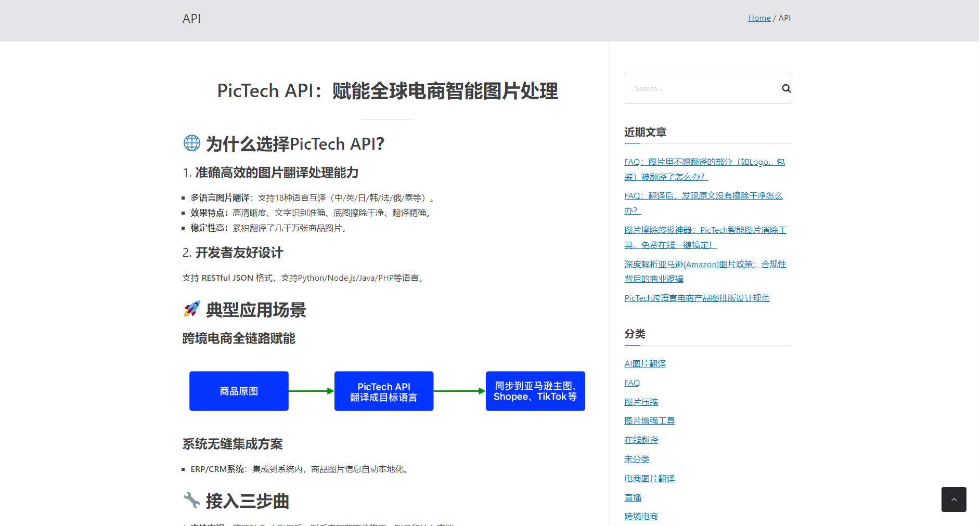Click the heading 准确高效的图片翻译处理能力
Viewport: 980px width, 526px height.
tap(270, 173)
